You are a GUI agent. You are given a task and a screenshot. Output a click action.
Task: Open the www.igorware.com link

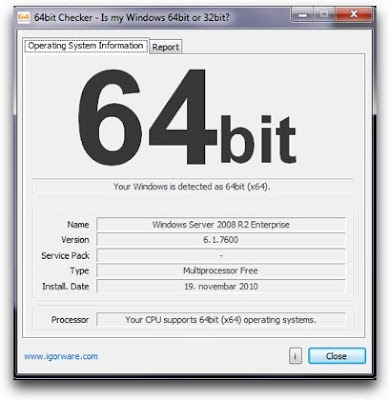click(x=61, y=356)
